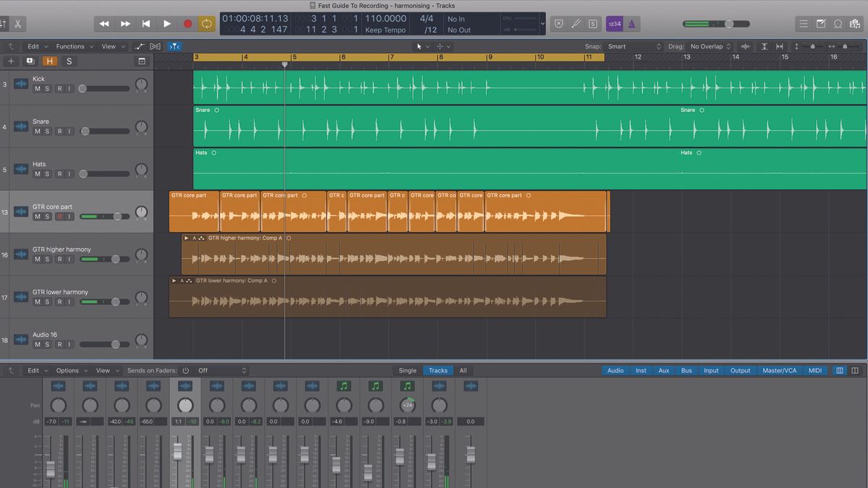Switch to the All tab in the mixer
This screenshot has height=488, width=868.
pos(463,369)
